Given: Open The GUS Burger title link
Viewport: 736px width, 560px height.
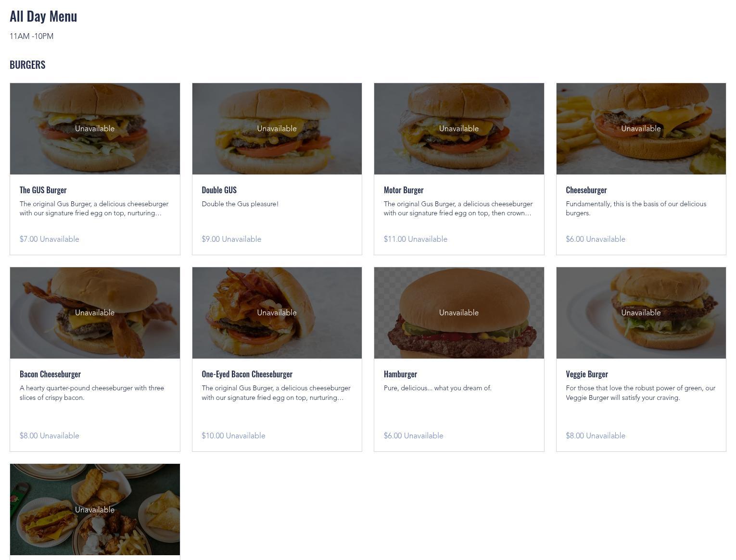Looking at the screenshot, I should pos(43,190).
